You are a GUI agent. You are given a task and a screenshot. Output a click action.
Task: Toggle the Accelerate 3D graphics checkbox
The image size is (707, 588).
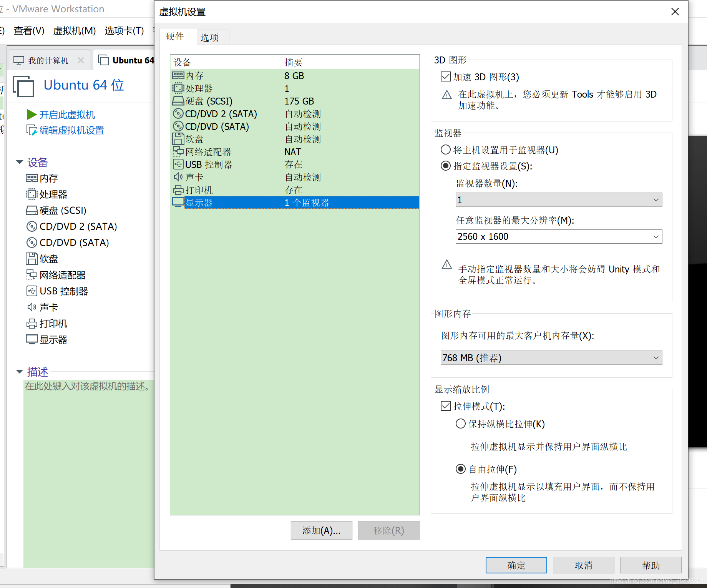pos(446,77)
